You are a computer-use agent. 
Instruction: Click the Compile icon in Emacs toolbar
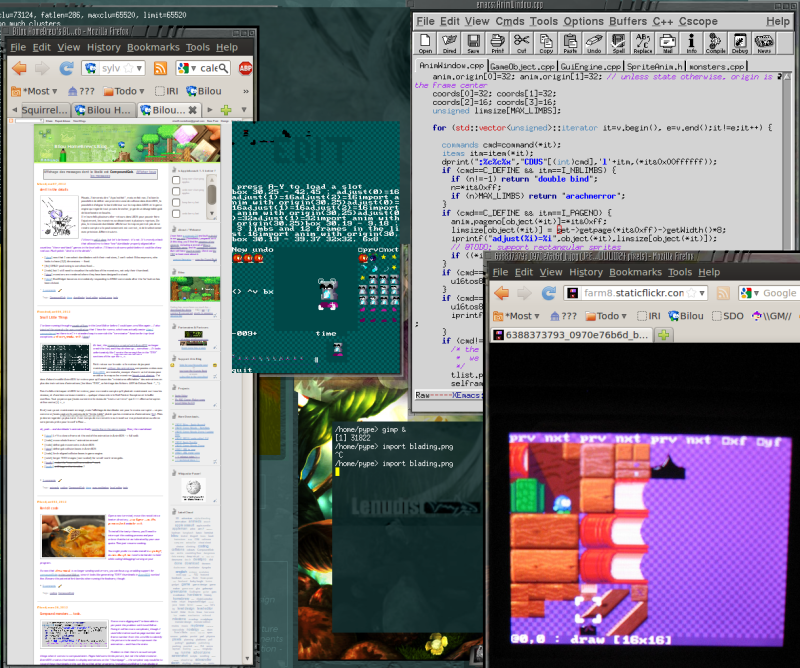715,43
